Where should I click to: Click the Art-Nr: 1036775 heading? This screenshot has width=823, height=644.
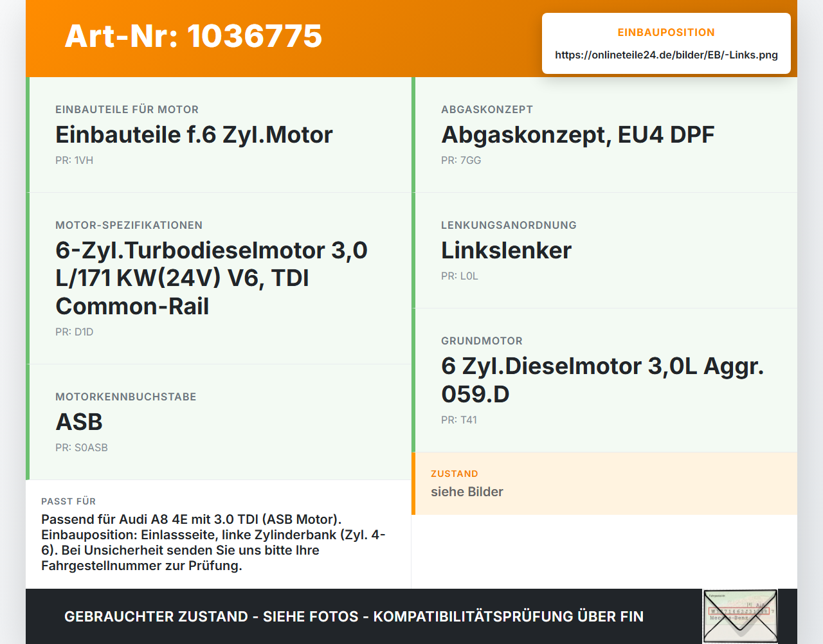click(x=193, y=36)
